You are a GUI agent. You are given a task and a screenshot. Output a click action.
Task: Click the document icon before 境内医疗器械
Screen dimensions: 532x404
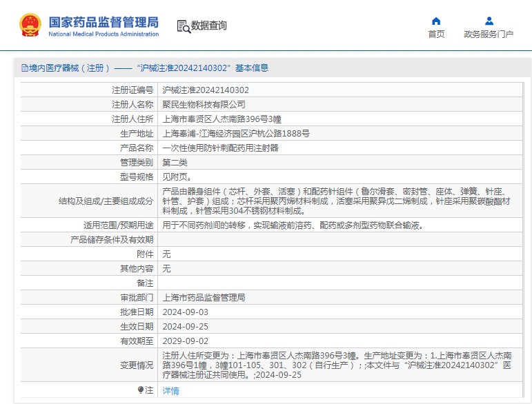pos(25,68)
